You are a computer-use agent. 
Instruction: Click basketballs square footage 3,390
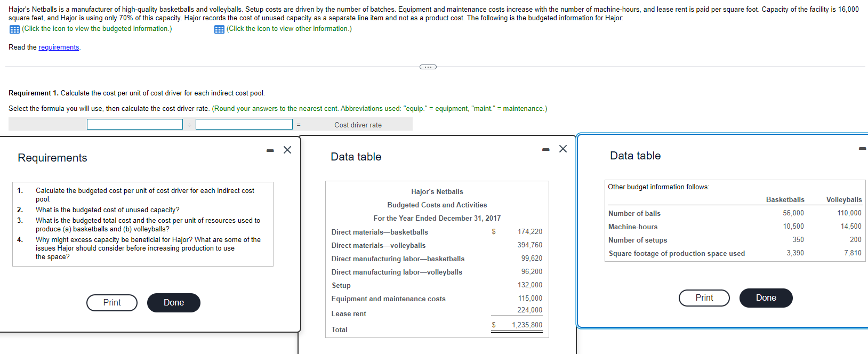[x=795, y=253]
